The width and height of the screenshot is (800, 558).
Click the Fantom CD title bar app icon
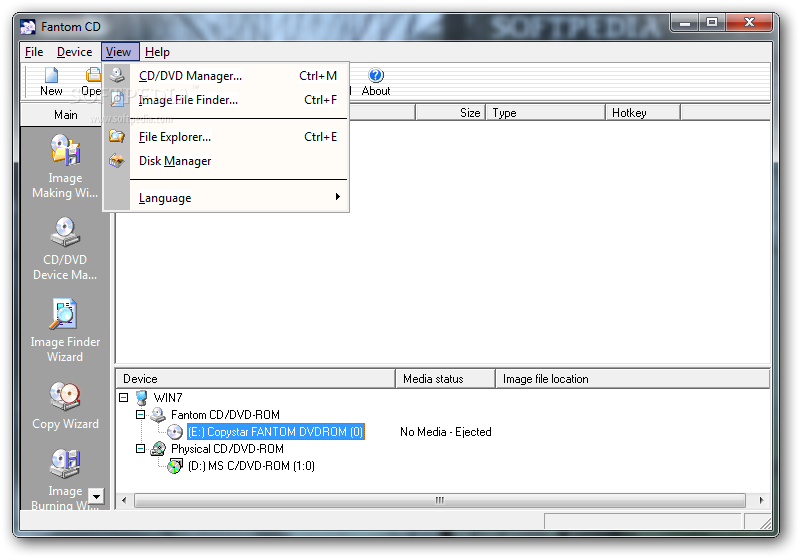click(28, 27)
